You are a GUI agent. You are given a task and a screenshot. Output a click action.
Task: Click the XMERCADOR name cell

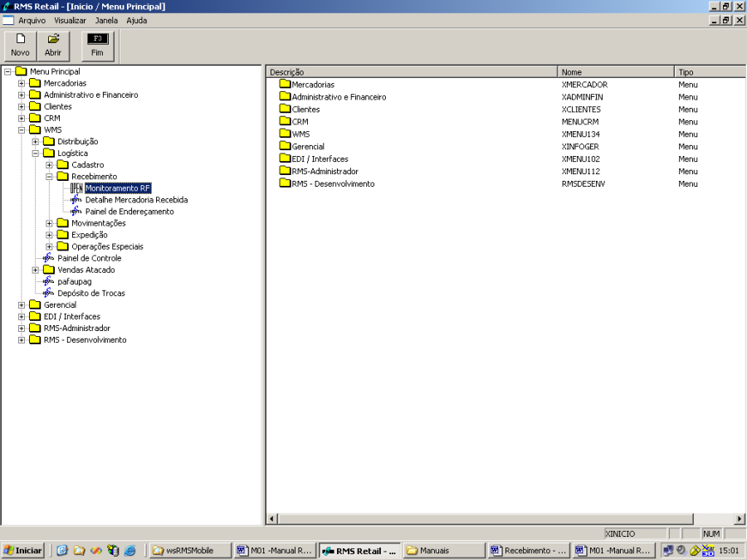pyautogui.click(x=584, y=85)
